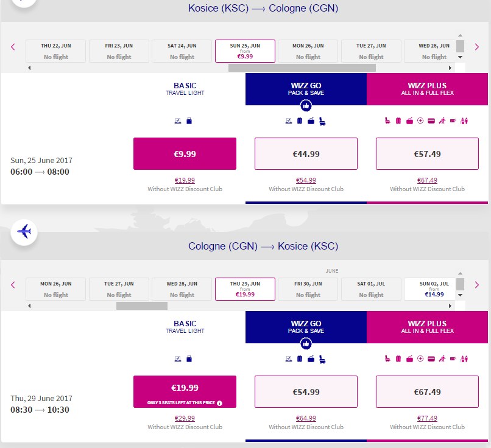The height and width of the screenshot is (448, 491).
Task: Show previous outbound dates with left chevron
Action: [13, 47]
